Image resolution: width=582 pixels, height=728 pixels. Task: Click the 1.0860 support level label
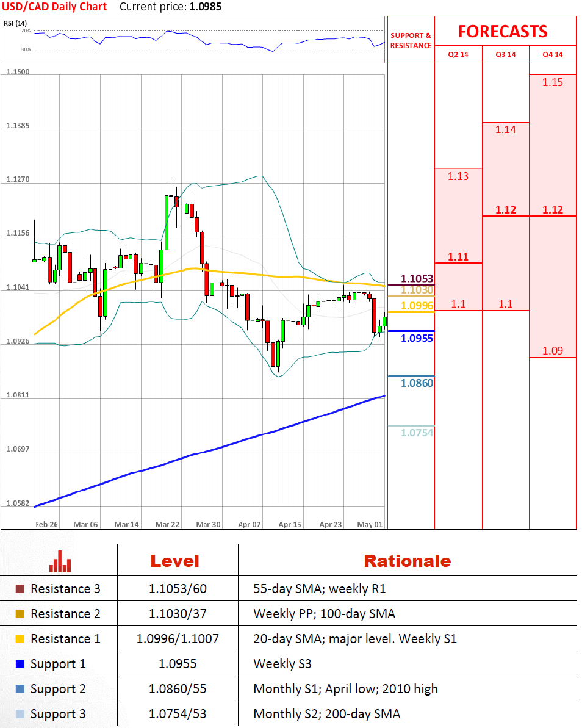click(417, 383)
